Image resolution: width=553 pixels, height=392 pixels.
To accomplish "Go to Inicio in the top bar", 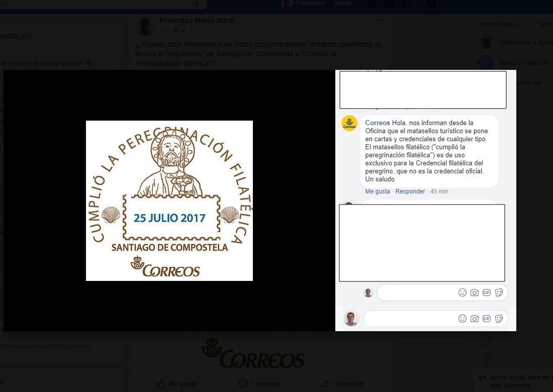I will pyautogui.click(x=343, y=3).
